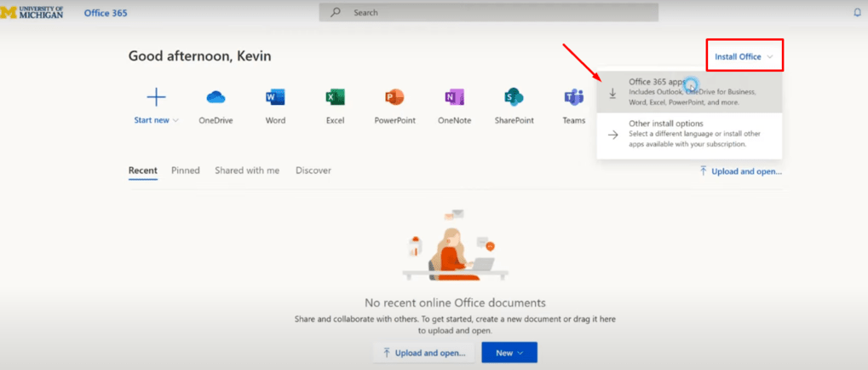Viewport: 868px width, 370px height.
Task: Click the Good afternoon, Kevin greeting
Action: (200, 56)
